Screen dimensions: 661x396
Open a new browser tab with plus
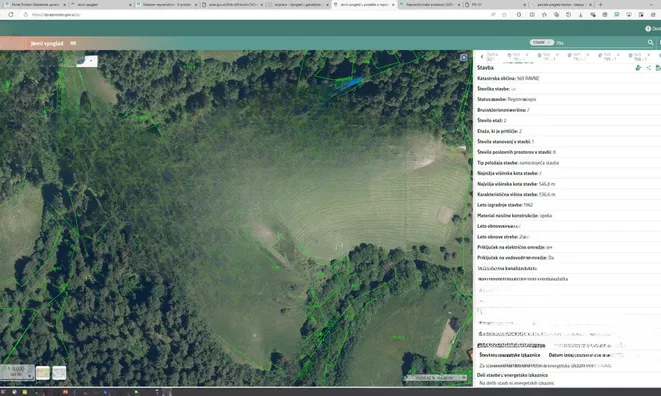(x=600, y=5)
